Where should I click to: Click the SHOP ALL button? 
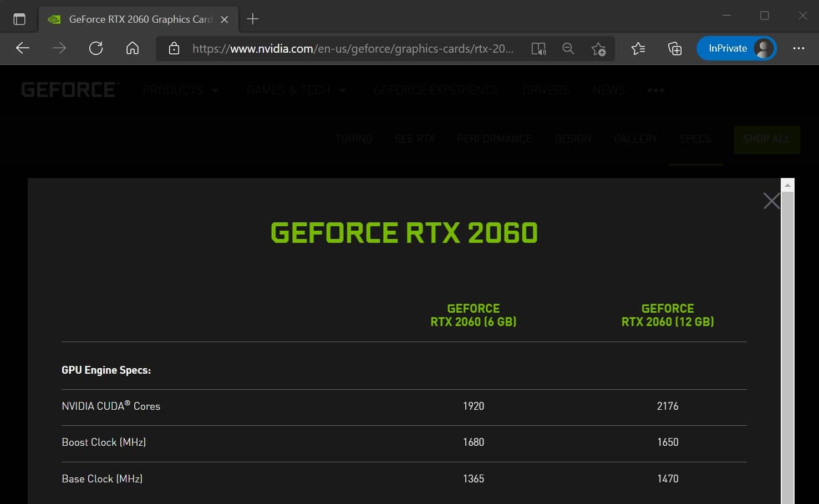(766, 139)
